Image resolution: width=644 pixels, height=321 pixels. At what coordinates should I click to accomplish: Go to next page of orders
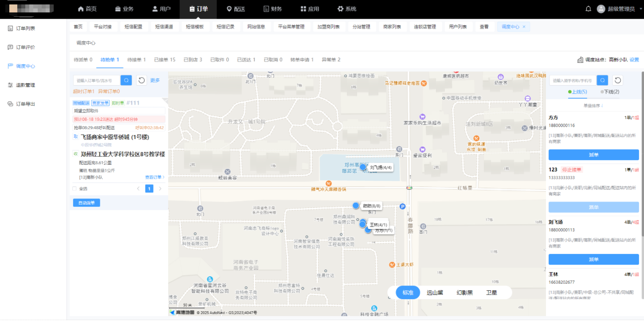coord(160,189)
